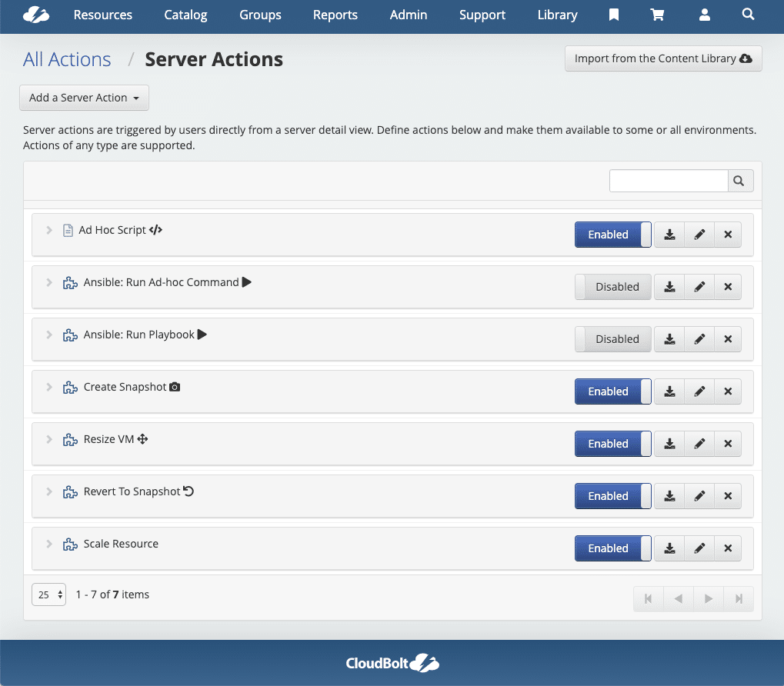The height and width of the screenshot is (686, 784).
Task: Expand the Resize VM row chevron
Action: pos(49,439)
